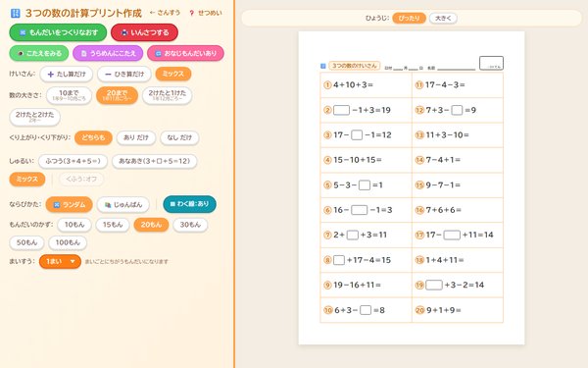The height and width of the screenshot is (368, 588).
Task: Go back via the ← さんすう link
Action: [x=165, y=13]
